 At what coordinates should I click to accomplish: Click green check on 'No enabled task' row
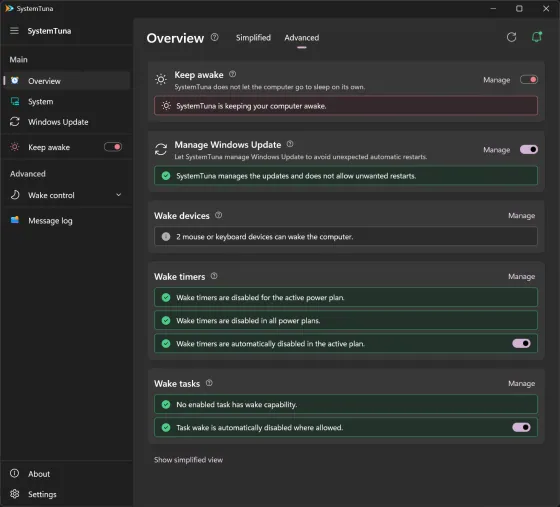166,404
